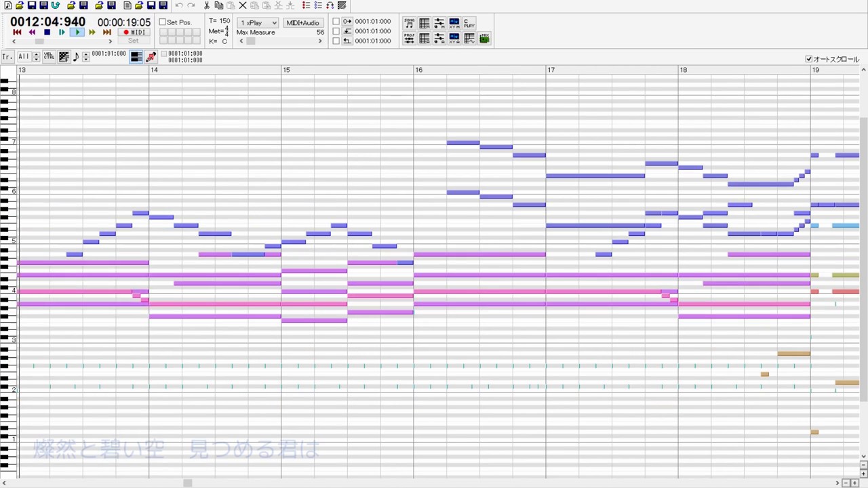868x488 pixels.
Task: Click the note length stepper arrows
Action: (x=85, y=57)
